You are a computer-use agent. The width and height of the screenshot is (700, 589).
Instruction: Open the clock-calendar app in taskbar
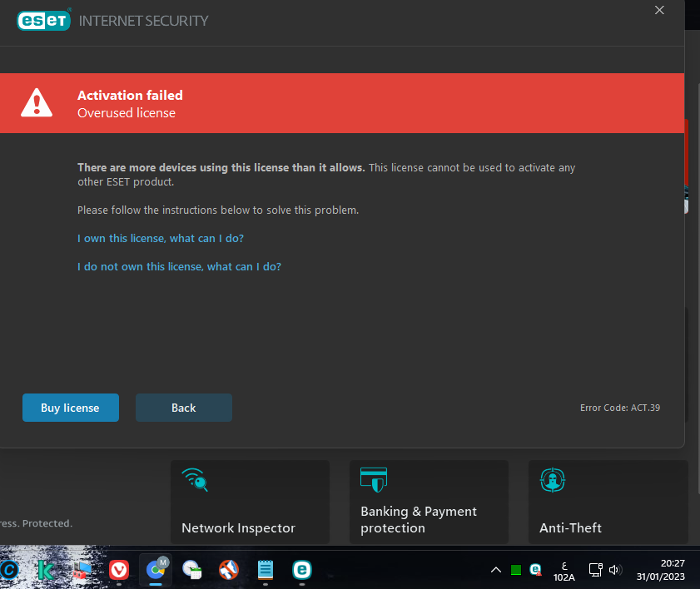tap(192, 570)
